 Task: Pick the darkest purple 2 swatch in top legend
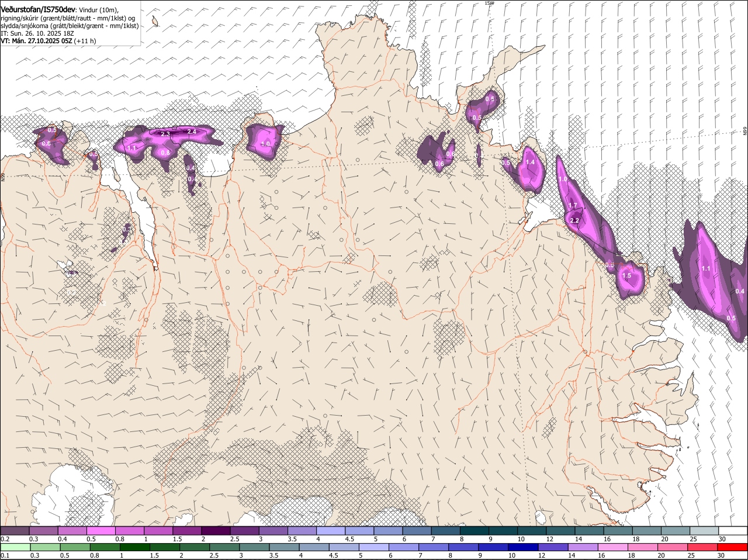click(x=215, y=530)
